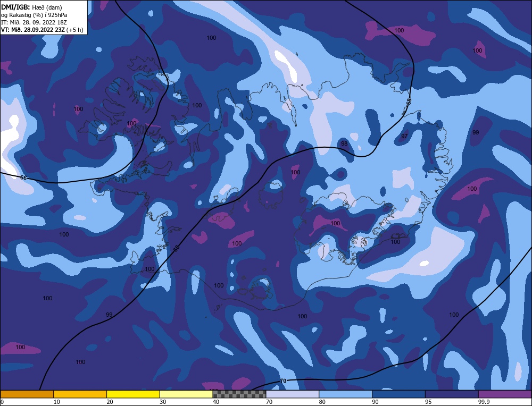532x406 pixels.
Task: Click the '66' height contour label
Action: point(23,177)
